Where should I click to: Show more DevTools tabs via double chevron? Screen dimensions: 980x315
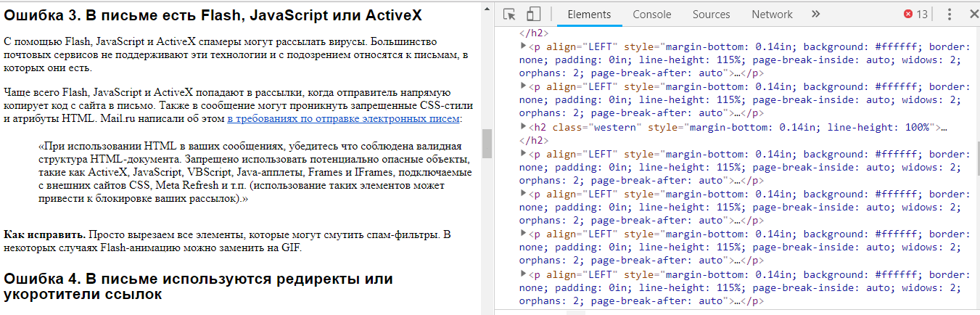tap(815, 14)
